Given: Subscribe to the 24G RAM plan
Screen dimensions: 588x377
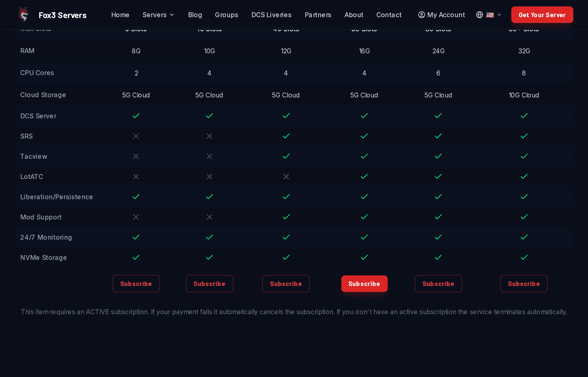Looking at the screenshot, I should pyautogui.click(x=439, y=284).
